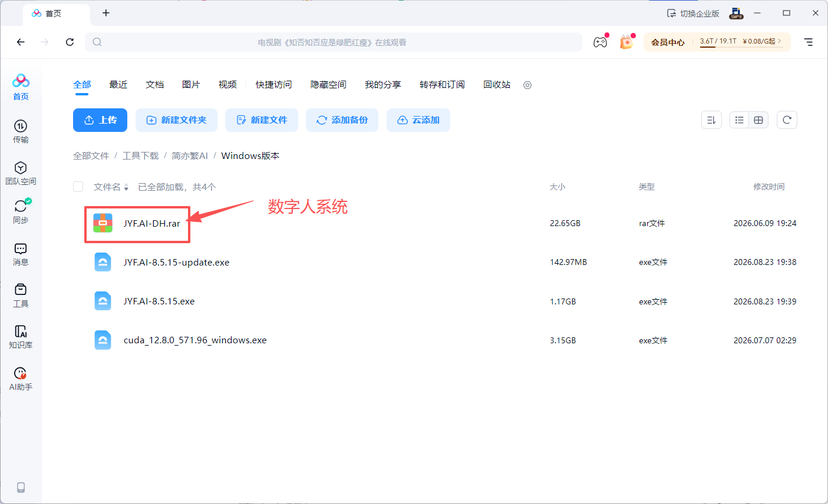828x504 pixels.
Task: Click the refresh icon beside navigation arrows
Action: (70, 42)
